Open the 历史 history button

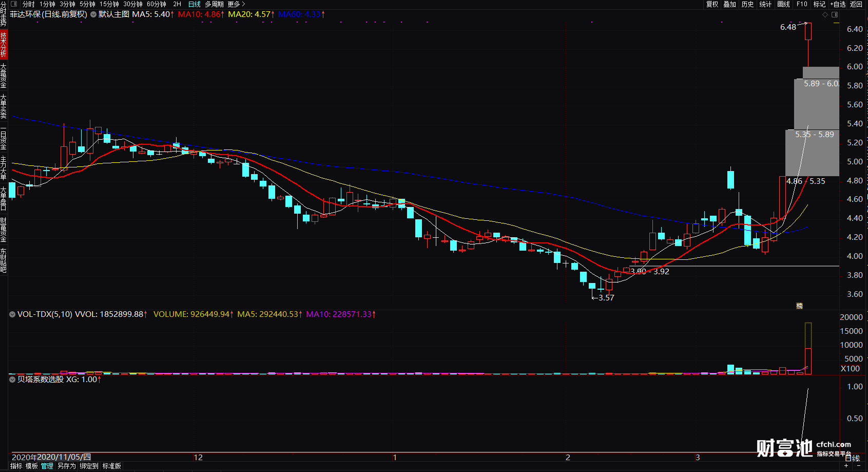click(x=748, y=4)
